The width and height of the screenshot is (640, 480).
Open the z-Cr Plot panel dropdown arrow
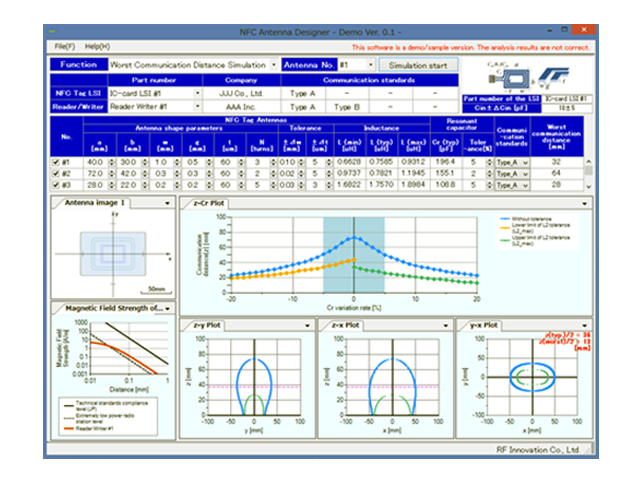[x=584, y=203]
